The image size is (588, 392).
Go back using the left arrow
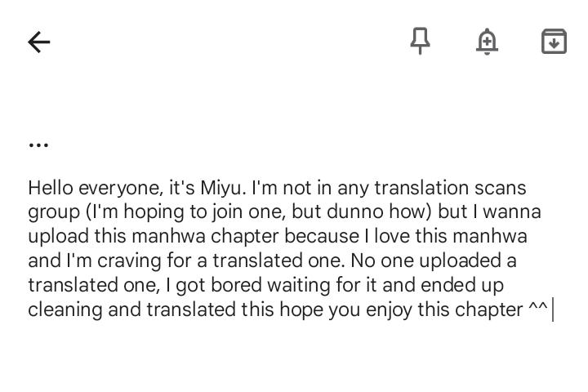(x=39, y=42)
